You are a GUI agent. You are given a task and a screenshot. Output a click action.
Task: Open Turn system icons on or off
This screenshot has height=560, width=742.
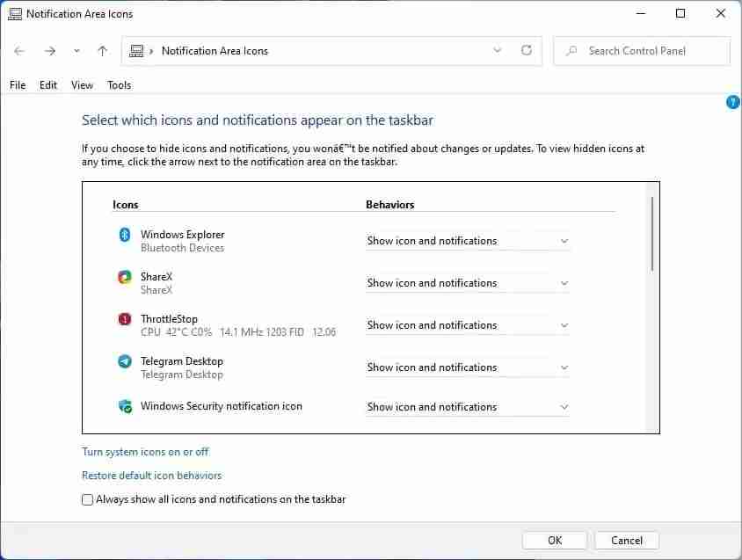tap(145, 451)
